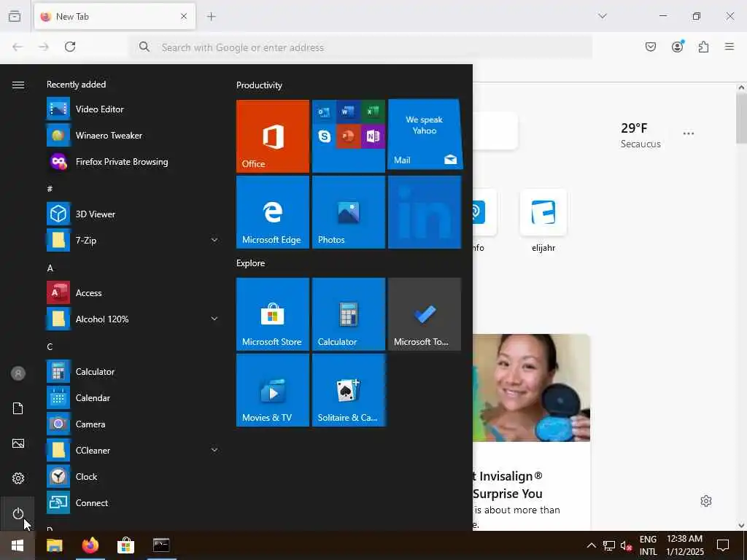Viewport: 747px width, 560px height.
Task: Click the muted volume tray icon
Action: pyautogui.click(x=626, y=545)
